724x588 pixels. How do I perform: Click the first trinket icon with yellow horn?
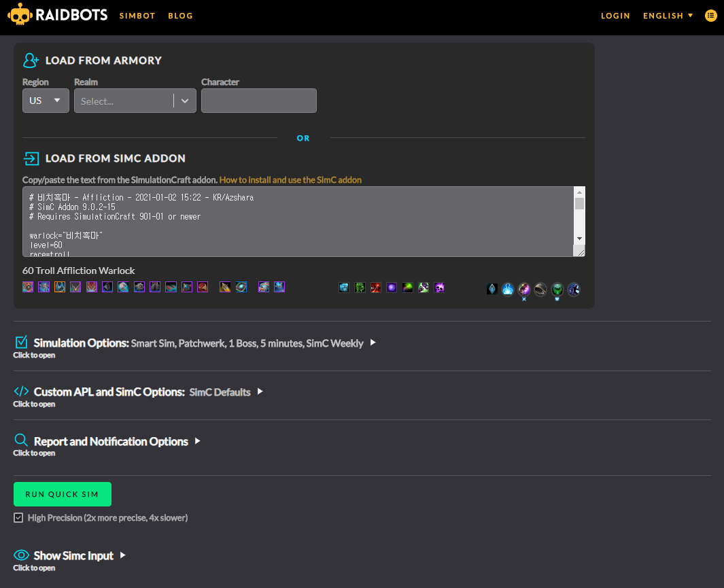pos(225,287)
